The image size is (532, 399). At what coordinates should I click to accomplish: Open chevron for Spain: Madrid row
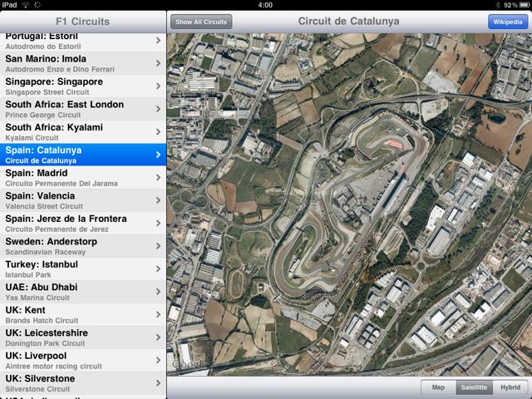point(158,177)
